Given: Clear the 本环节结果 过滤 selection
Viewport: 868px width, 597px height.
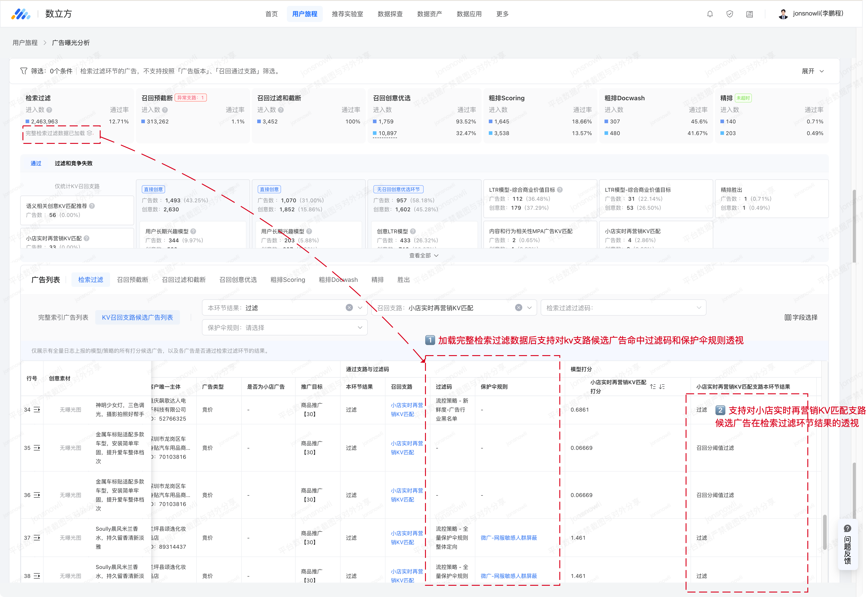Looking at the screenshot, I should coord(349,307).
